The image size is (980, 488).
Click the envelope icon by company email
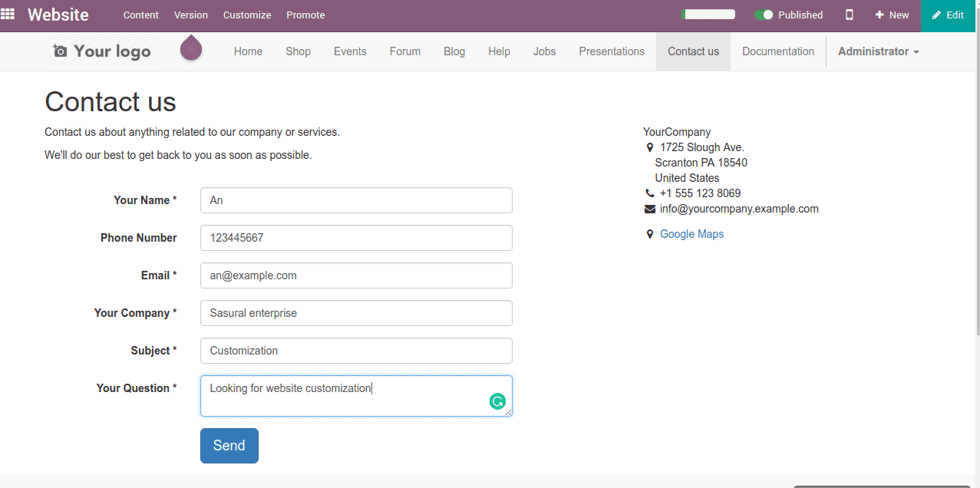pyautogui.click(x=650, y=209)
